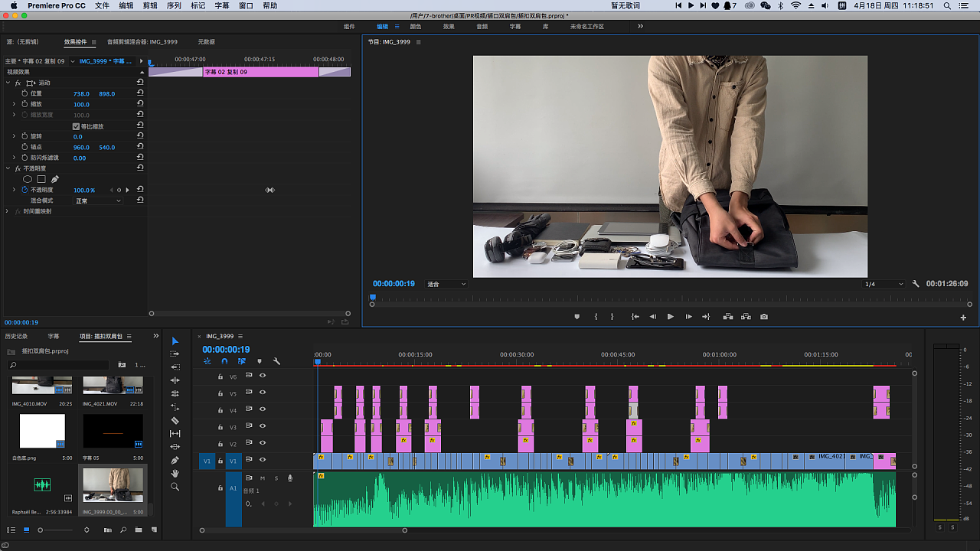Mute the A1 audio track
The height and width of the screenshot is (551, 980).
click(x=263, y=478)
